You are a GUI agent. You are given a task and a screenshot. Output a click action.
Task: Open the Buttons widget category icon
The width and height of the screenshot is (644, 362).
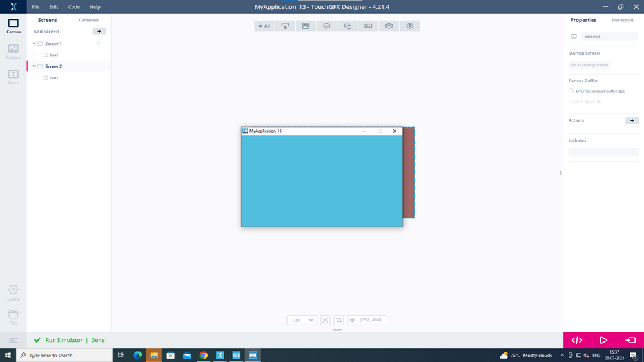(x=285, y=26)
